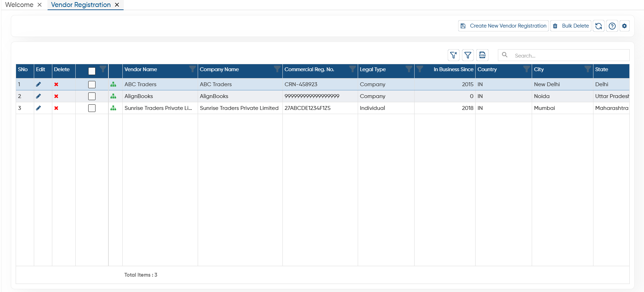This screenshot has width=644, height=292.
Task: Check the ABC Traders row checkbox
Action: coord(92,84)
